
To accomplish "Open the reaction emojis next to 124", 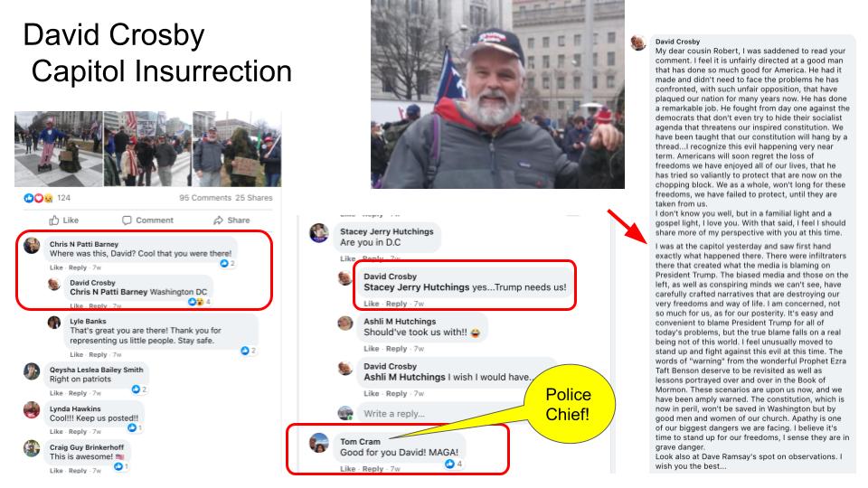I will click(x=38, y=198).
